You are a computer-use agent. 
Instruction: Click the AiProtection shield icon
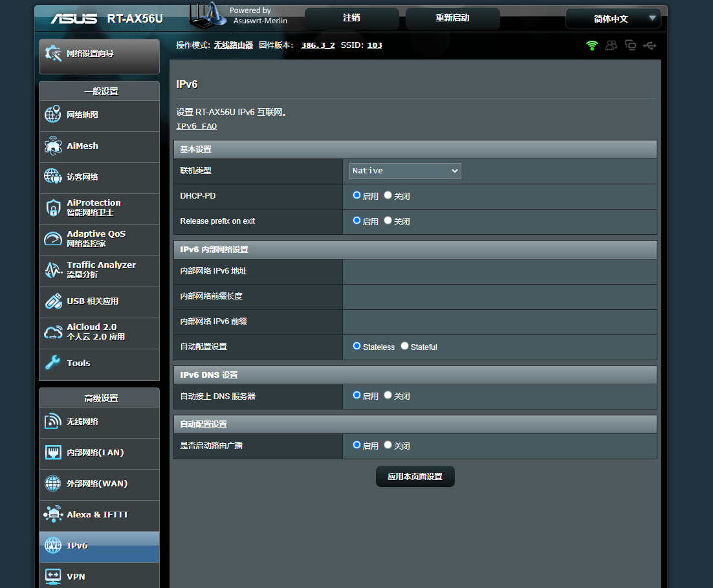[x=53, y=208]
